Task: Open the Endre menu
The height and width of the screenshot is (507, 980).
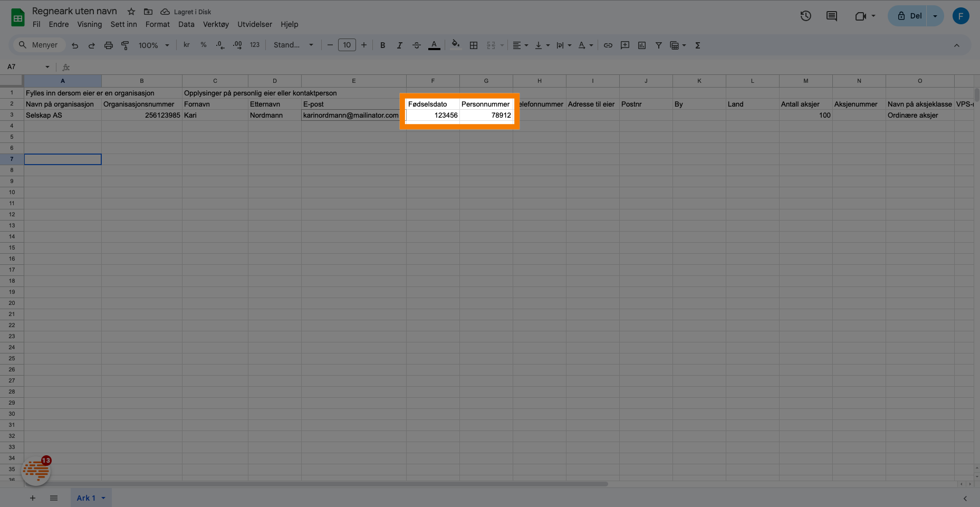Action: coord(59,24)
